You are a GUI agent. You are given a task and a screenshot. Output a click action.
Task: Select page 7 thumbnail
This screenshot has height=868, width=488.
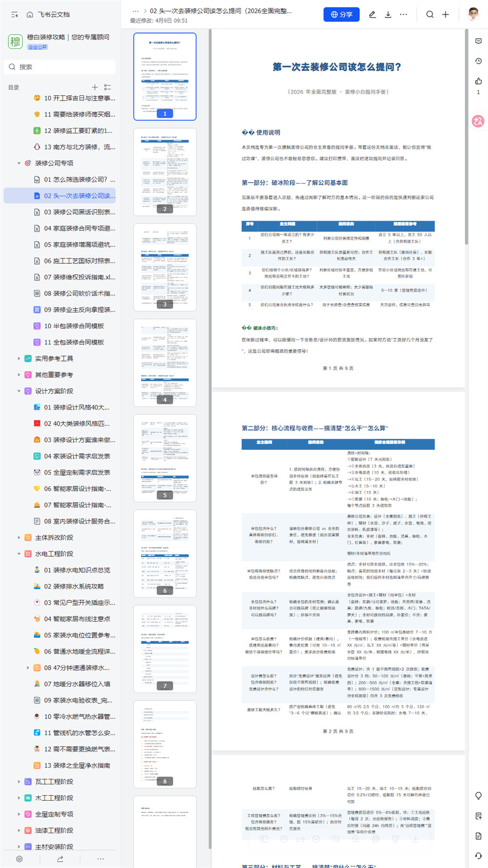pos(165,649)
